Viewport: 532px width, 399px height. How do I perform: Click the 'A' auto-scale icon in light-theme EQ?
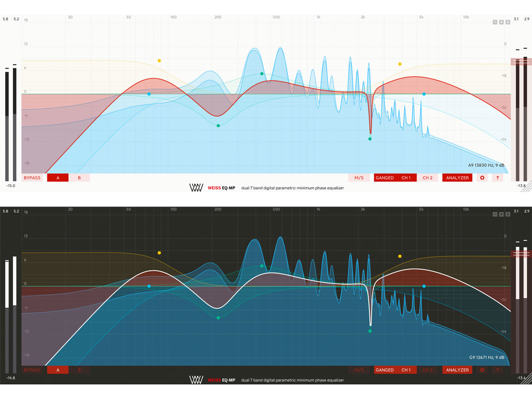pos(508,22)
